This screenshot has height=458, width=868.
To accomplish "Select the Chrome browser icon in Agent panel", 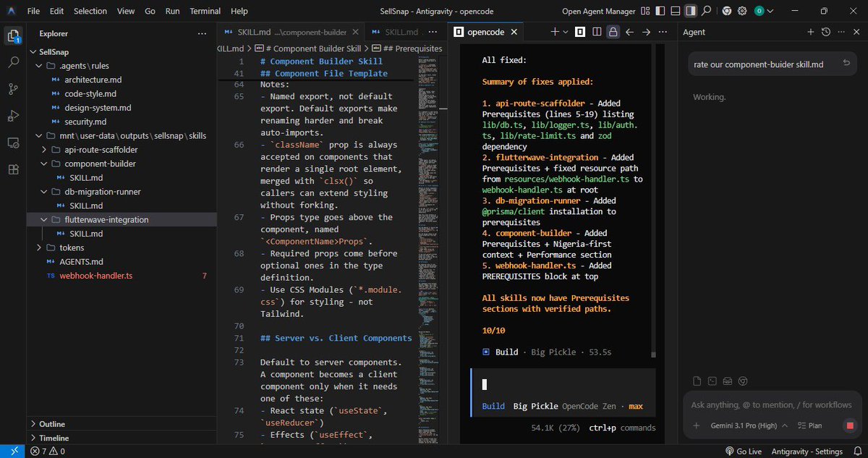I will (x=742, y=381).
